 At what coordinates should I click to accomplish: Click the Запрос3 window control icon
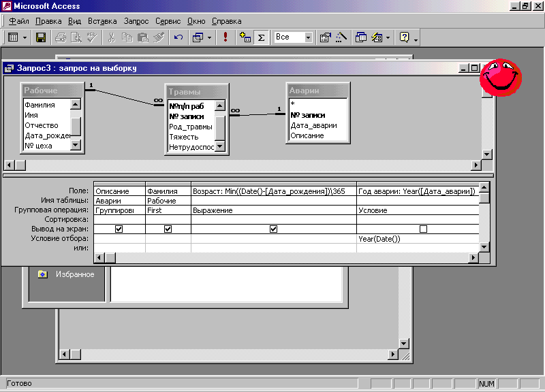click(x=9, y=68)
